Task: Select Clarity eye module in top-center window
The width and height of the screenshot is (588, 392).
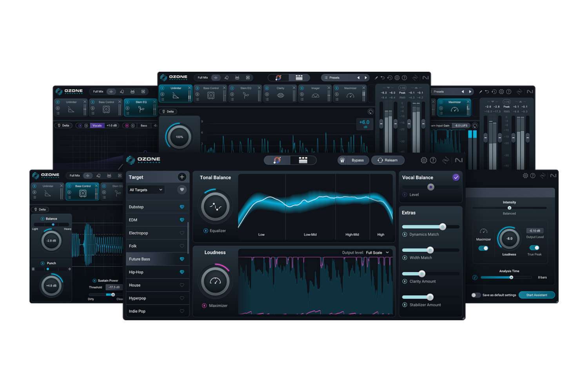Action: (x=280, y=94)
